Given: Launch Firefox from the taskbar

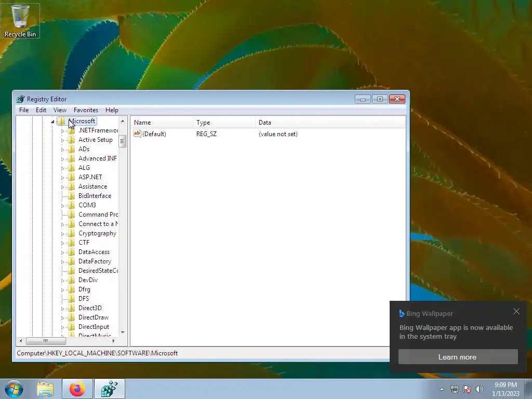Looking at the screenshot, I should click(x=77, y=389).
